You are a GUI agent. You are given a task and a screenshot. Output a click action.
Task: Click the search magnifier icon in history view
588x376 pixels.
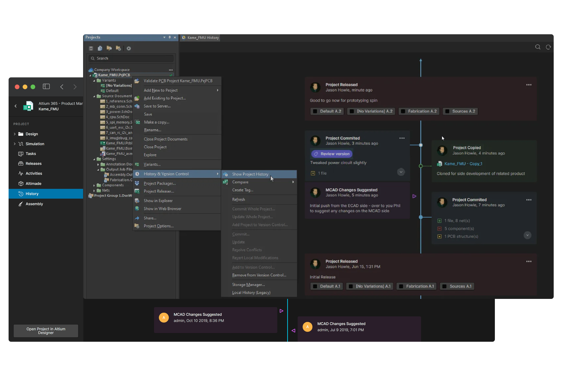(x=538, y=47)
